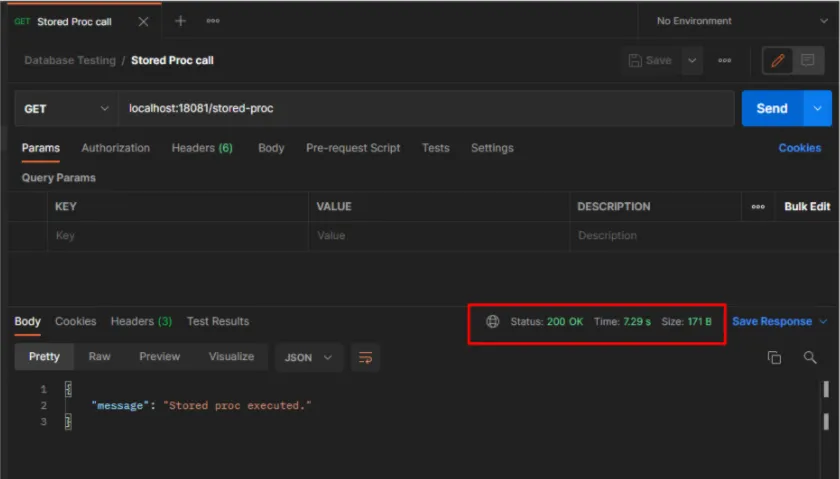Select the Params tab

click(x=41, y=148)
